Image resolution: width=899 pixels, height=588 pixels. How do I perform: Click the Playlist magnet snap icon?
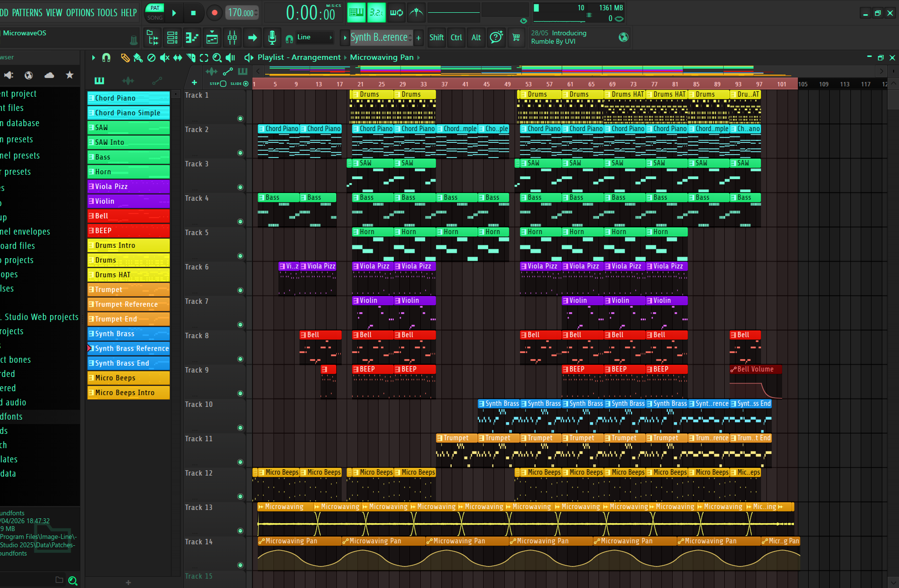click(x=106, y=58)
